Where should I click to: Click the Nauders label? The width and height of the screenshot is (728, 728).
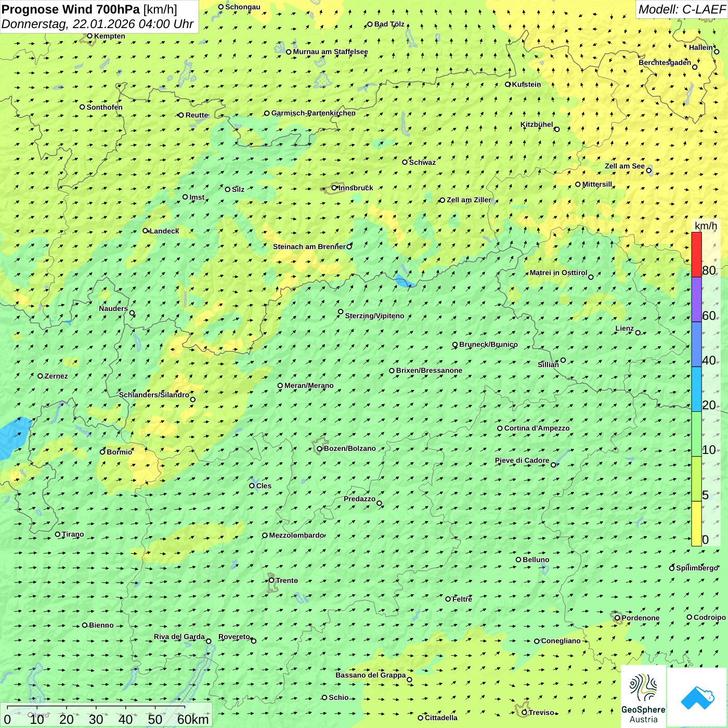pyautogui.click(x=113, y=308)
